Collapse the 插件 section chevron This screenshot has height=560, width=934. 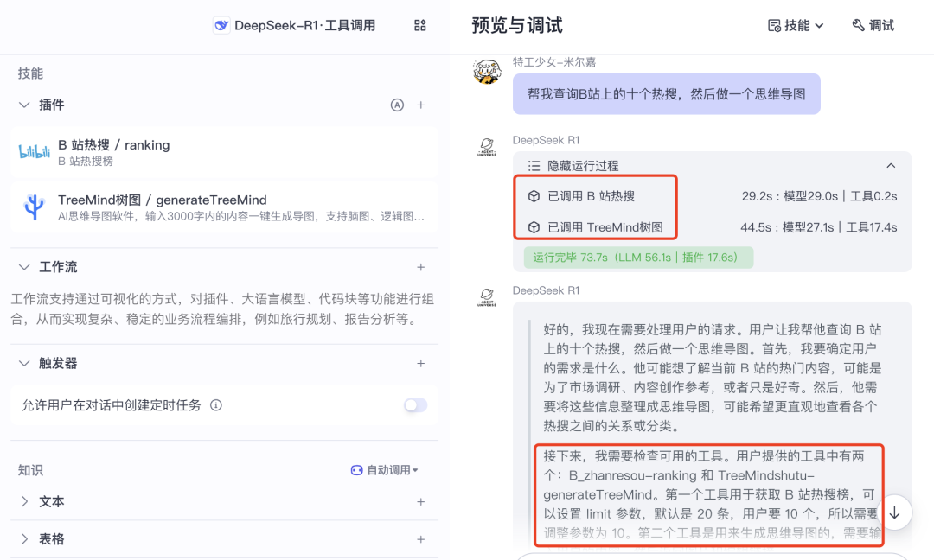coord(24,105)
